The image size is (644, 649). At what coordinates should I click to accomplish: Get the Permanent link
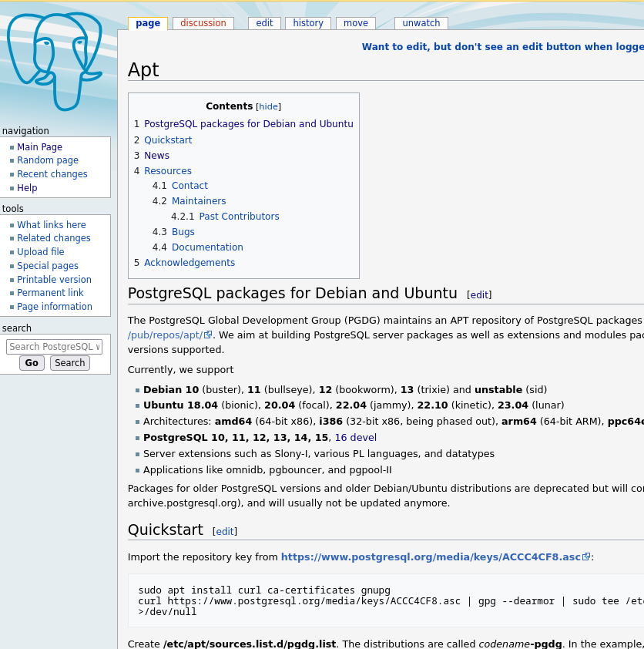click(51, 293)
